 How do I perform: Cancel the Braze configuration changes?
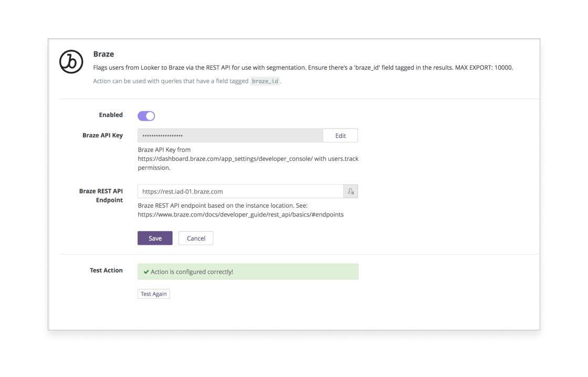pyautogui.click(x=196, y=238)
